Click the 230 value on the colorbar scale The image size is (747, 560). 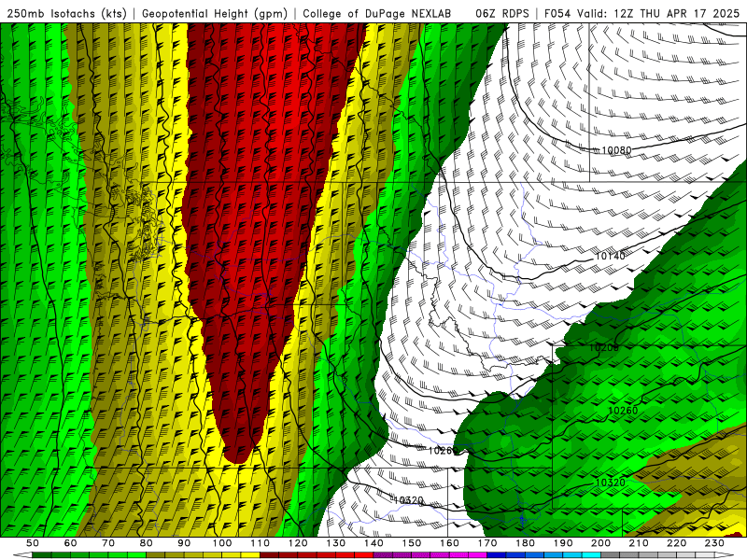click(x=715, y=543)
